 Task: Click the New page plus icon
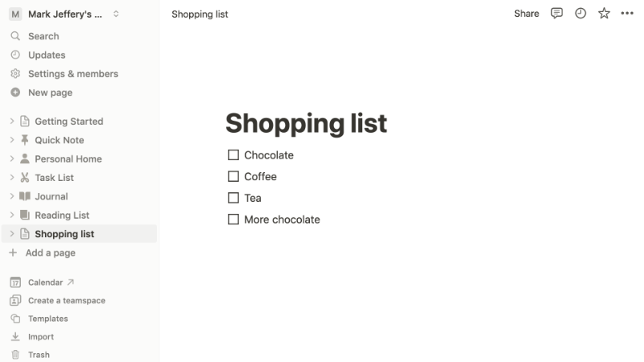[15, 93]
